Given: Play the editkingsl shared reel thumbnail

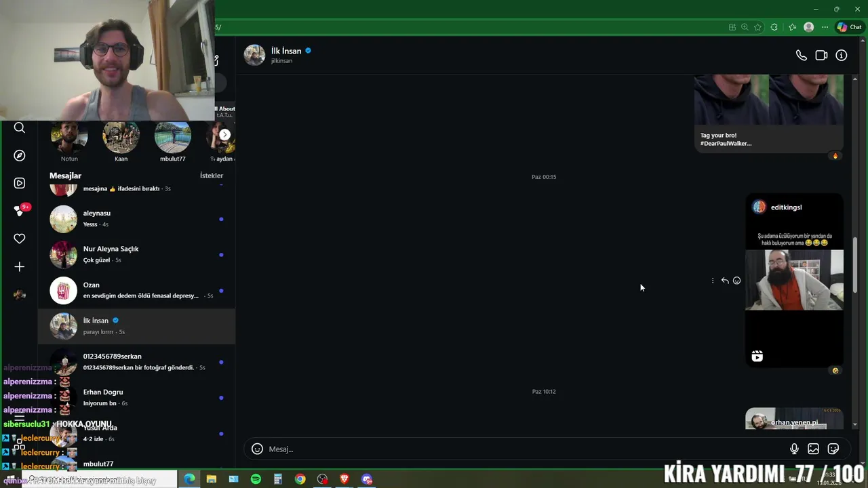Looking at the screenshot, I should 794,280.
